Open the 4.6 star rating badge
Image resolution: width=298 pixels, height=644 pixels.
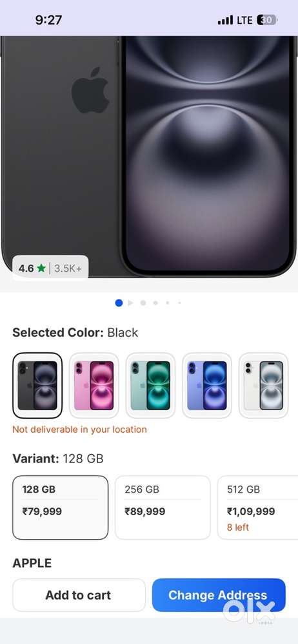pos(50,268)
